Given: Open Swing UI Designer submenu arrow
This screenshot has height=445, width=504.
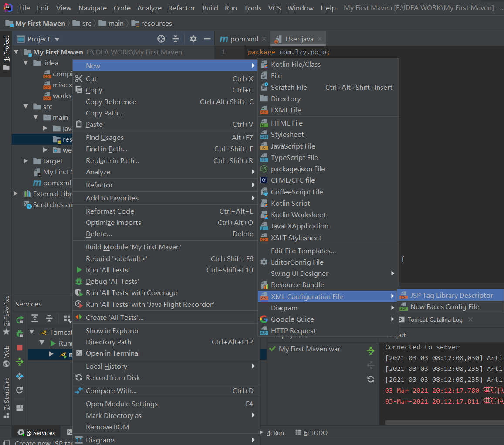Looking at the screenshot, I should [392, 273].
